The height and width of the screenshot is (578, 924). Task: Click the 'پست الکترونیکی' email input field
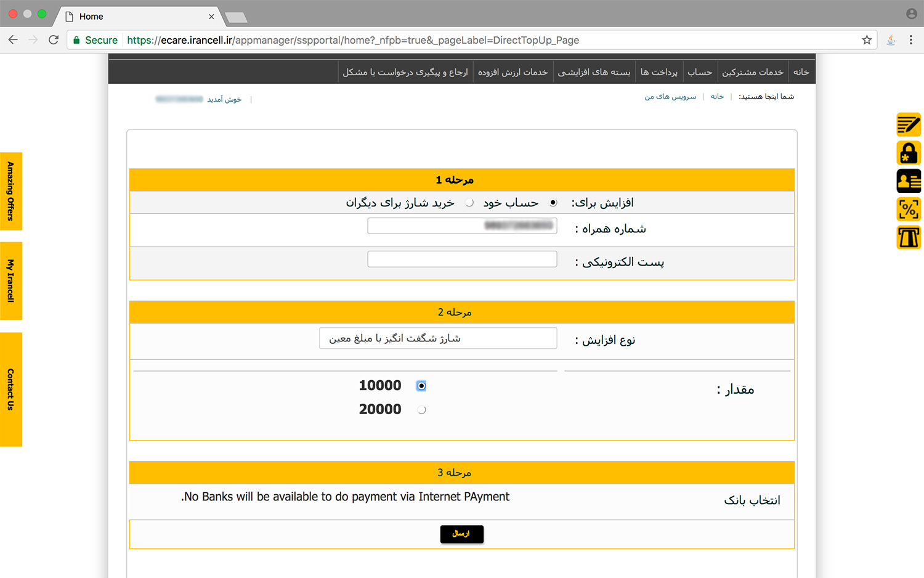coord(462,259)
